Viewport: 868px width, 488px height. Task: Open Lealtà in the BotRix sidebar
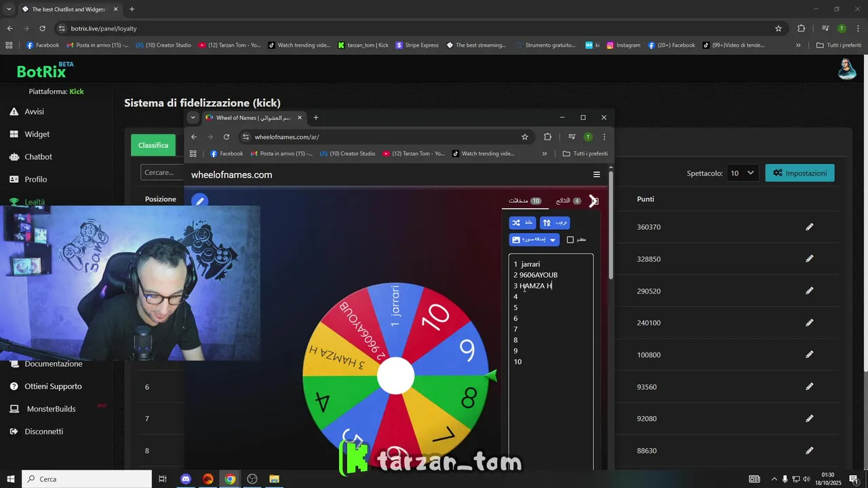[x=27, y=202]
